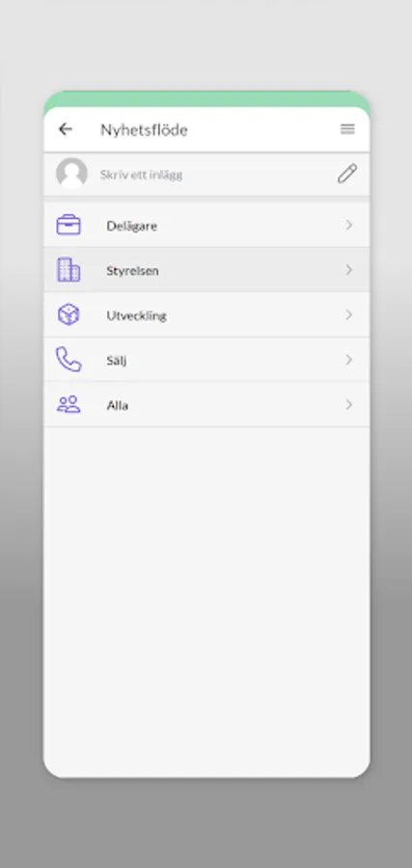The width and height of the screenshot is (412, 868).
Task: Expand the Styrelsen row chevron
Action: [x=349, y=270]
